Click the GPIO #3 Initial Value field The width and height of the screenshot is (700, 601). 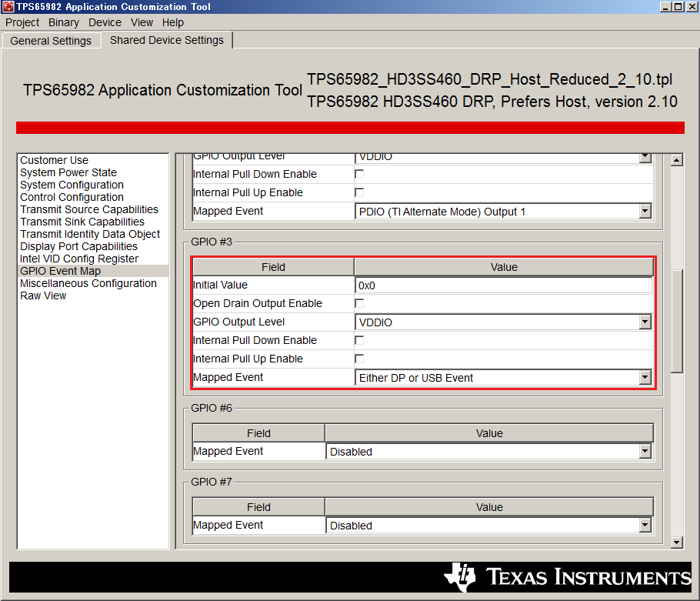tap(504, 285)
